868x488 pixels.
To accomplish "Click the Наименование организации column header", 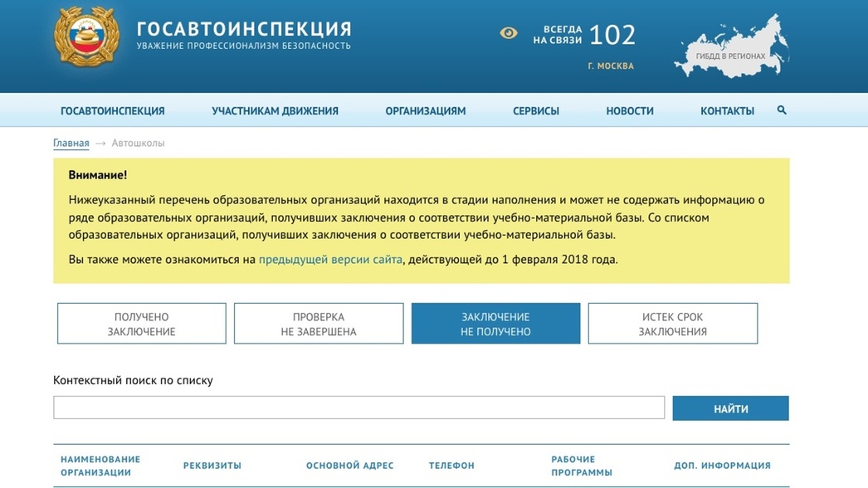I will click(x=100, y=466).
